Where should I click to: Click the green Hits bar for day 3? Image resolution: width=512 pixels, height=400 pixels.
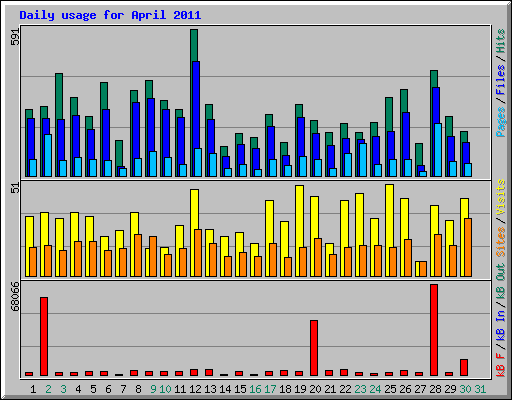59,96
